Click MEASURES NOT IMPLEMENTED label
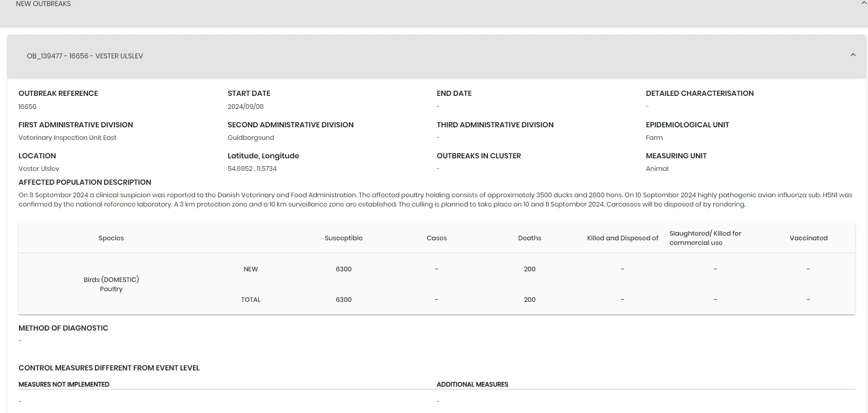The image size is (868, 413). [64, 384]
